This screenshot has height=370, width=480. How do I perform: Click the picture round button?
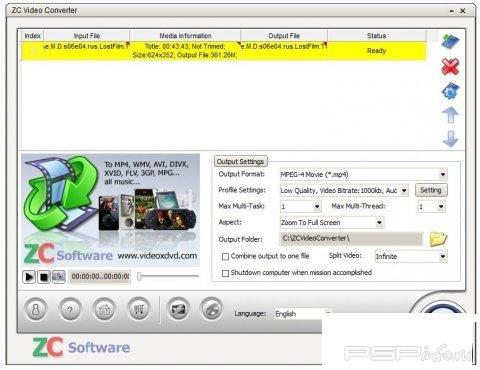click(178, 309)
